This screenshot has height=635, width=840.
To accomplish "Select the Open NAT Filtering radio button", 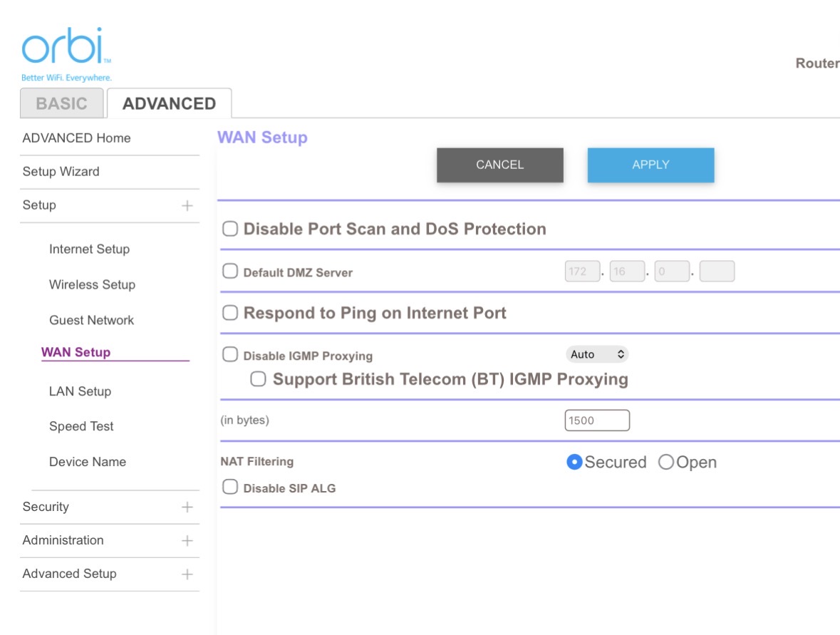I will click(x=666, y=462).
